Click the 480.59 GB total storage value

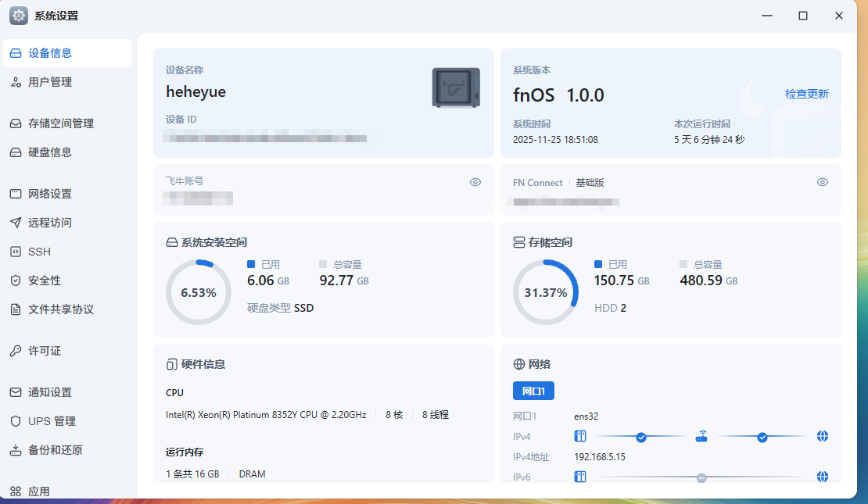[708, 281]
